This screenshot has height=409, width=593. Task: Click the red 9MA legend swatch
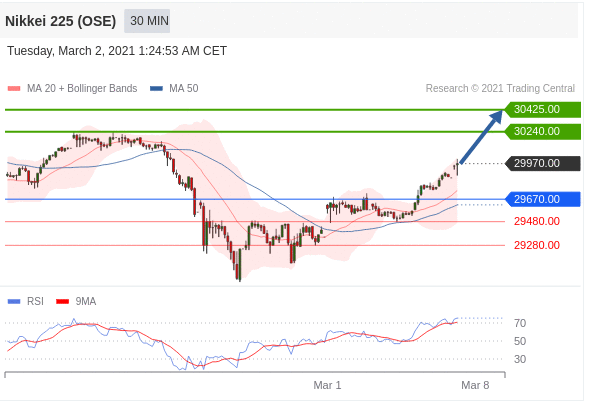point(62,302)
